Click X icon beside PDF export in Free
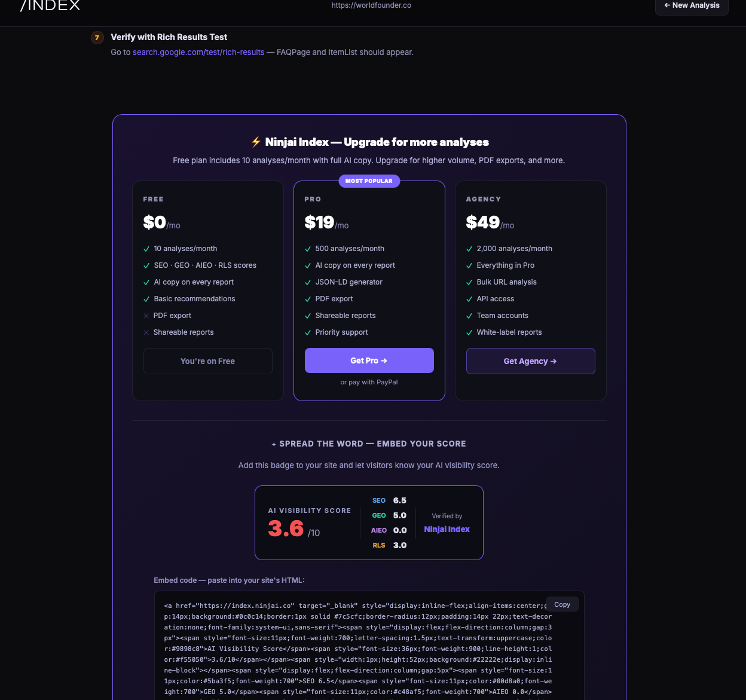746x700 pixels. coord(146,316)
